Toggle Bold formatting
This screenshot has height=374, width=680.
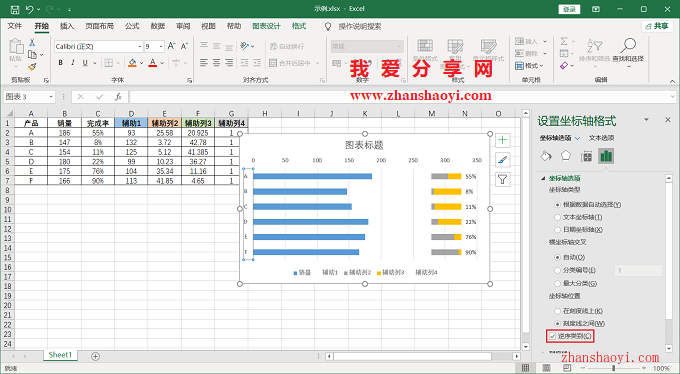[61, 63]
